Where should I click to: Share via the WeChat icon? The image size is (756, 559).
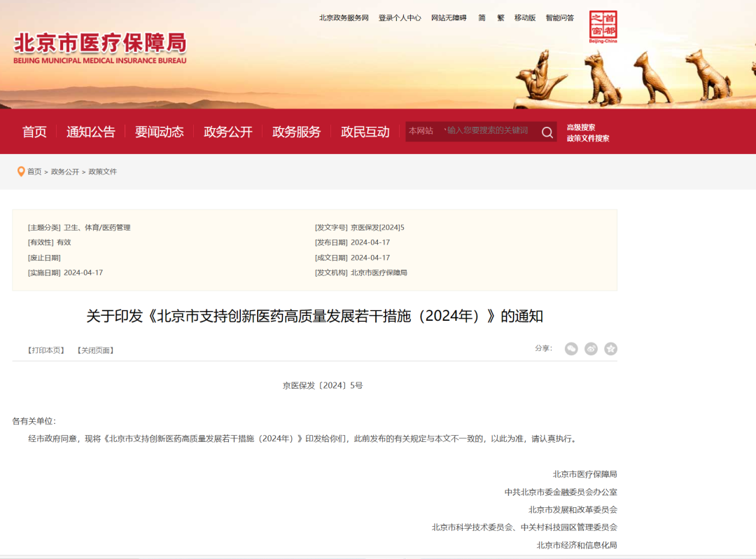coord(571,349)
